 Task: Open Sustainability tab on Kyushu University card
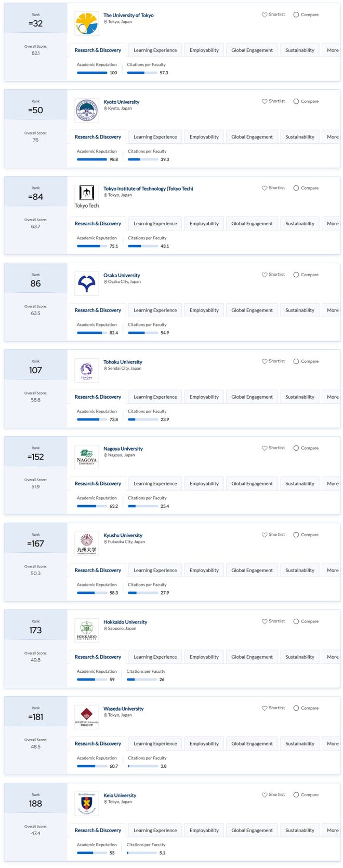pos(300,571)
